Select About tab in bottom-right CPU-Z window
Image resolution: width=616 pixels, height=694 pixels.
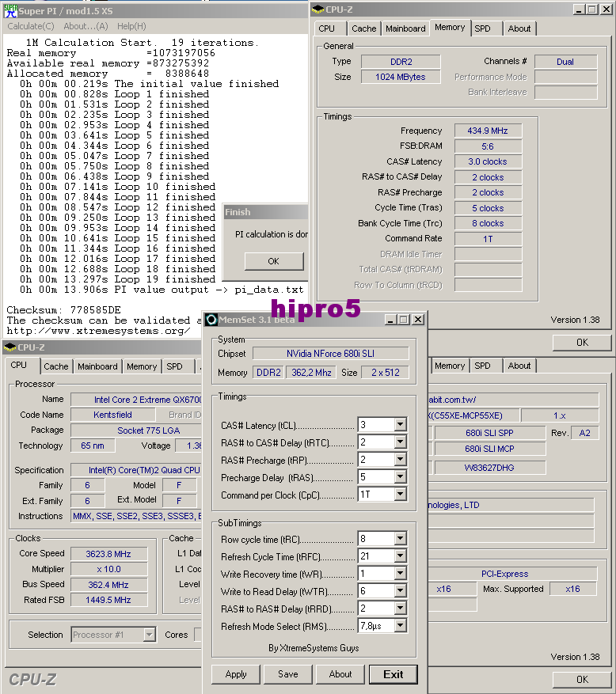(519, 366)
